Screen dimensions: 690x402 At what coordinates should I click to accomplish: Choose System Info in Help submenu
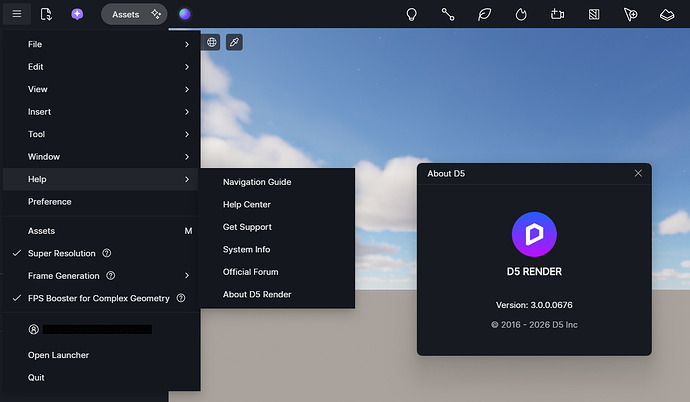(x=246, y=249)
